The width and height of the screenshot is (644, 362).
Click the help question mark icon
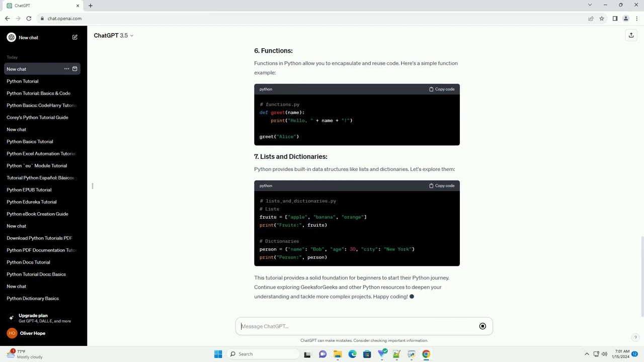click(635, 337)
